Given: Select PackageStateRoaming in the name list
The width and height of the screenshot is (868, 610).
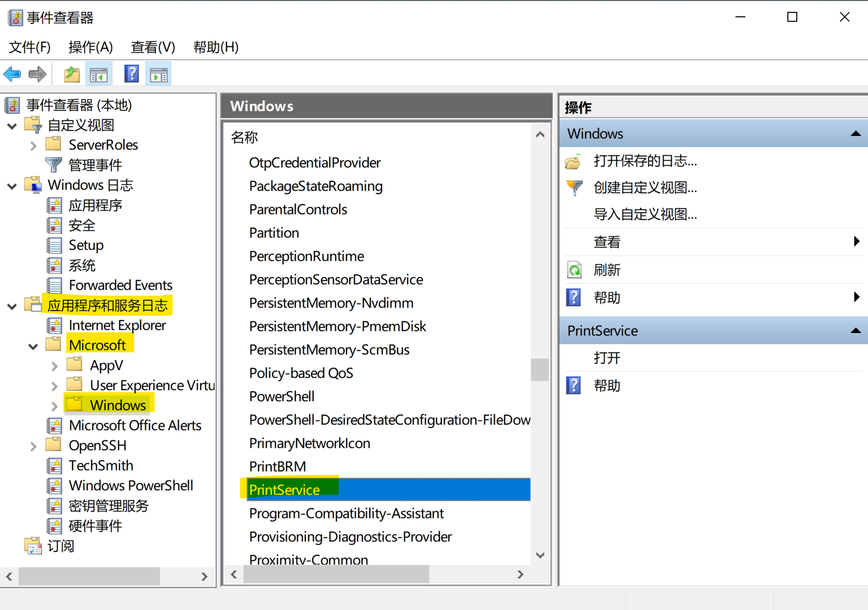Looking at the screenshot, I should pos(316,187).
